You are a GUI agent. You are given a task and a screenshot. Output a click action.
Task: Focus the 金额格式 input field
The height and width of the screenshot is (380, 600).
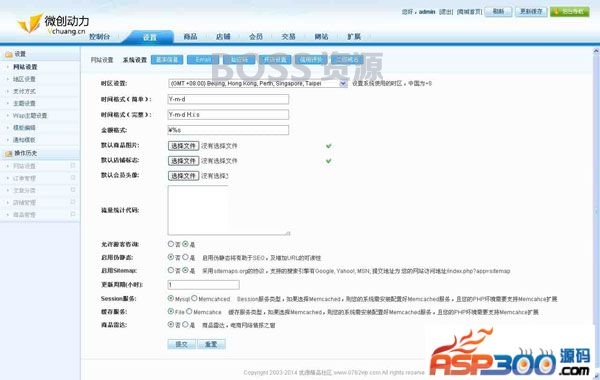(x=228, y=130)
